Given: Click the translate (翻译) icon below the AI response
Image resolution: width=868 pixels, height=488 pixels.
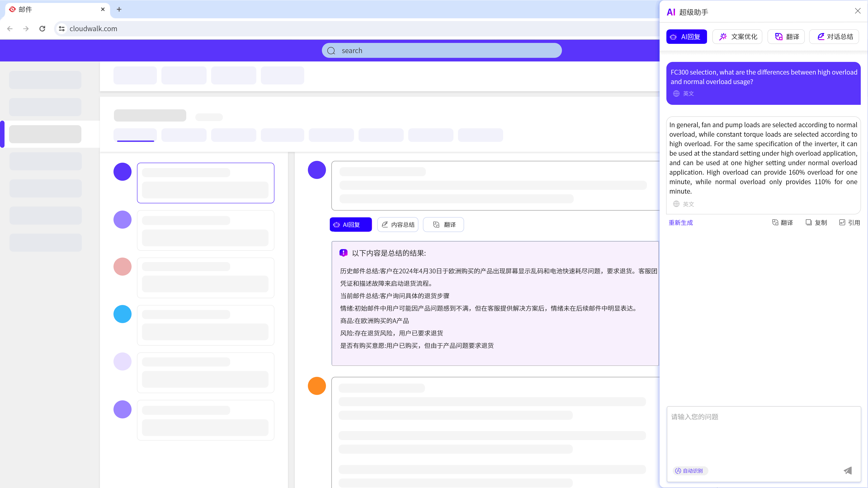Looking at the screenshot, I should point(775,222).
